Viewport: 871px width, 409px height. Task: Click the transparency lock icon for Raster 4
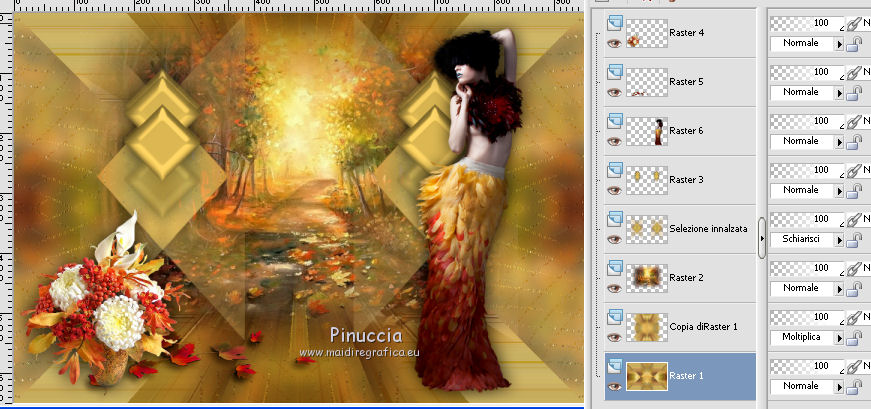coord(854,45)
